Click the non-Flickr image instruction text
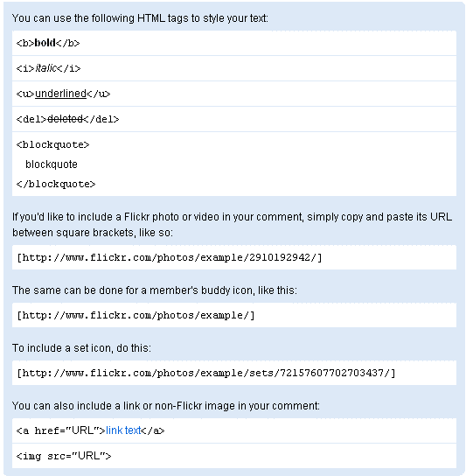The image size is (466, 476). pyautogui.click(x=166, y=406)
